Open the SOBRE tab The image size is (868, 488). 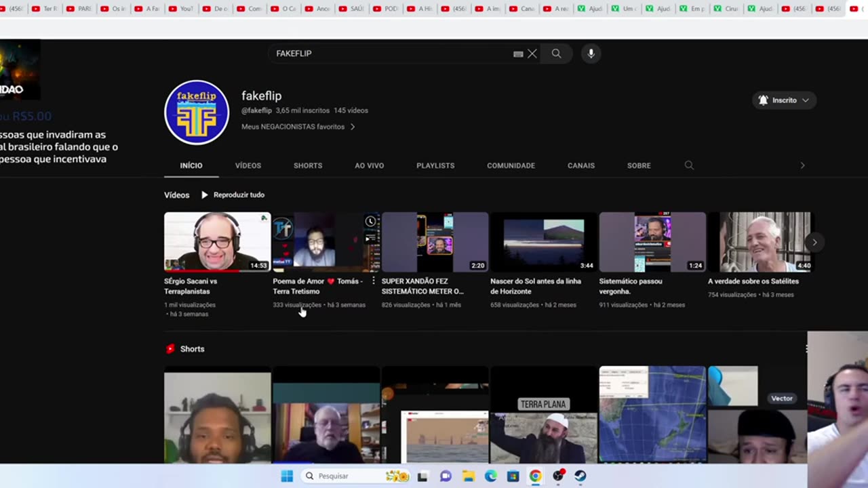tap(639, 165)
